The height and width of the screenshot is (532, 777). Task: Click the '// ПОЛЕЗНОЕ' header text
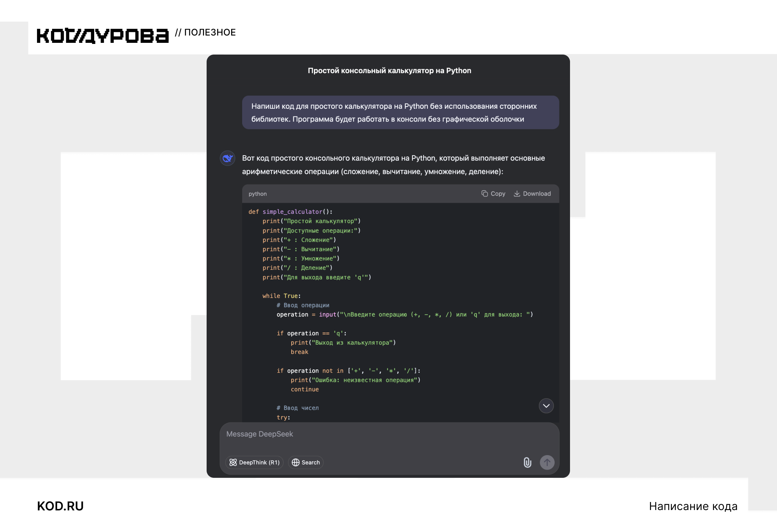[x=205, y=33]
